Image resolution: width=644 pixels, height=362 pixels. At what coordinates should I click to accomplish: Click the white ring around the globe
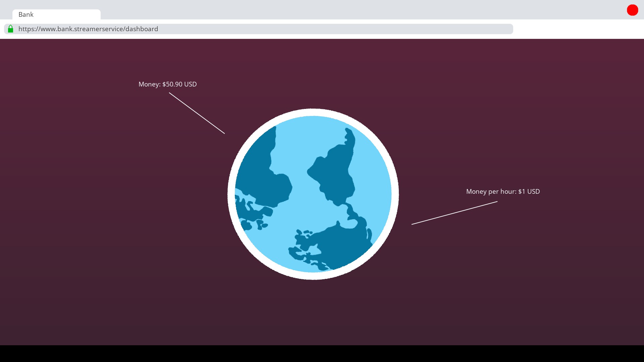(x=313, y=112)
